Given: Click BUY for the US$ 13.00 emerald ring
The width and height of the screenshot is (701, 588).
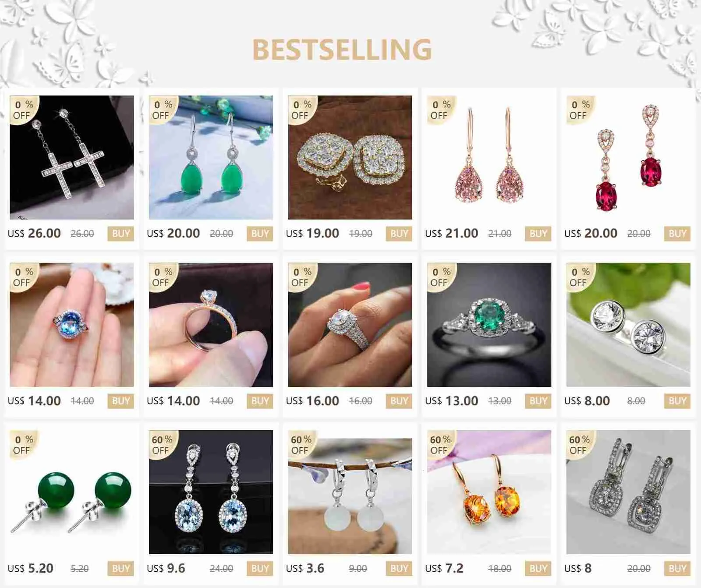Looking at the screenshot, I should click(x=538, y=401).
